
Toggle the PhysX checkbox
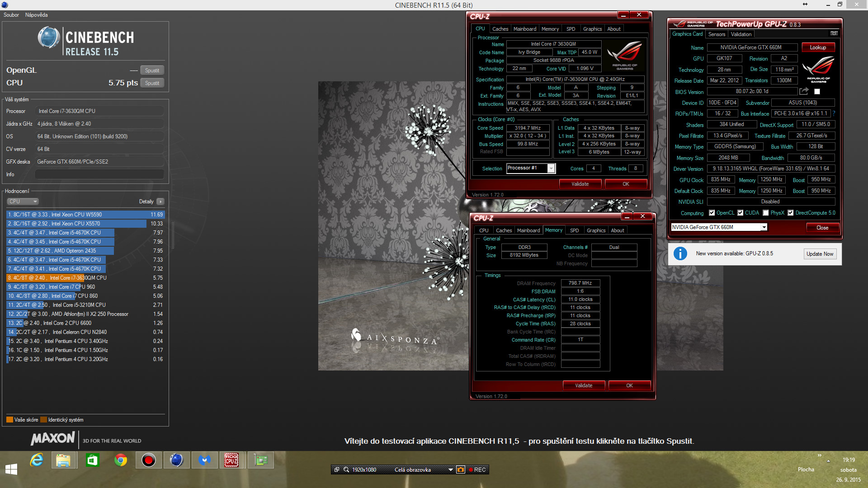(765, 213)
